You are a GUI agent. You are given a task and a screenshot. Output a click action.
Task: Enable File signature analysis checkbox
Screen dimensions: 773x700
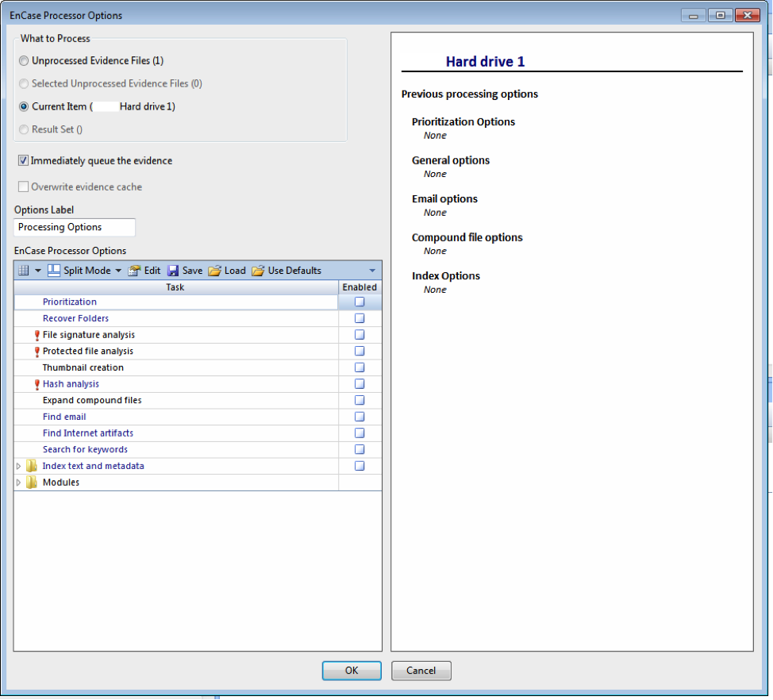(360, 335)
